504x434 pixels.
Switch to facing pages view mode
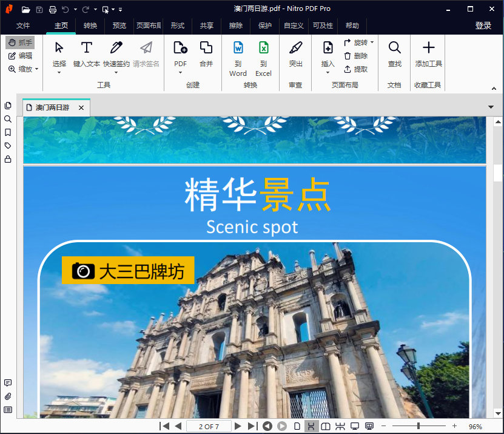[326, 427]
